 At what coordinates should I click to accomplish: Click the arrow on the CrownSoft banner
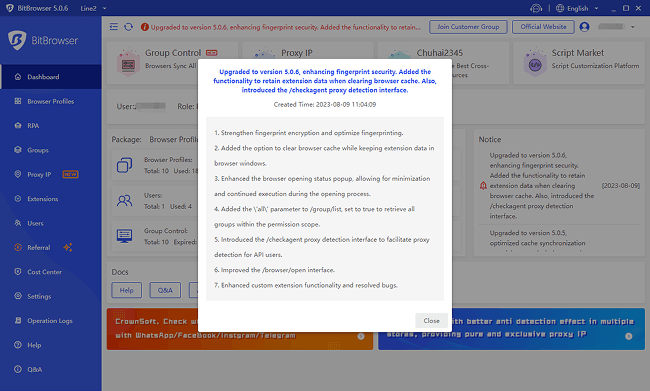pos(361,336)
